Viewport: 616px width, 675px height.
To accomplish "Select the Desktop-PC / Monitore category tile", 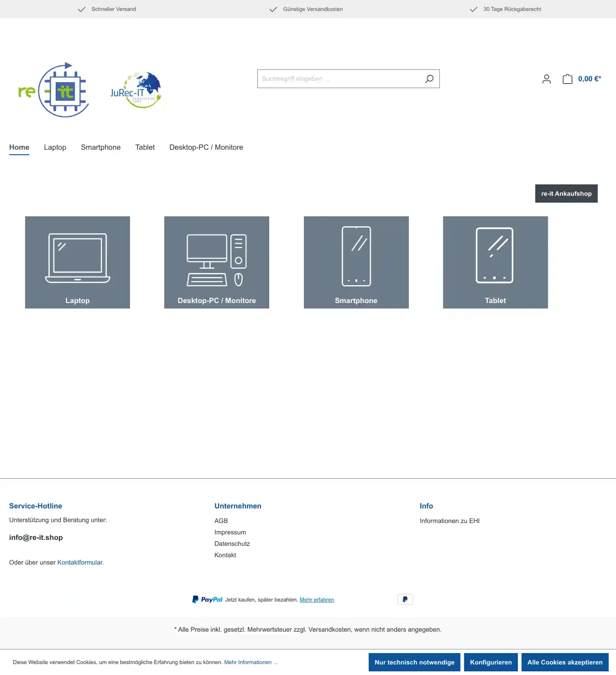I will (x=217, y=262).
